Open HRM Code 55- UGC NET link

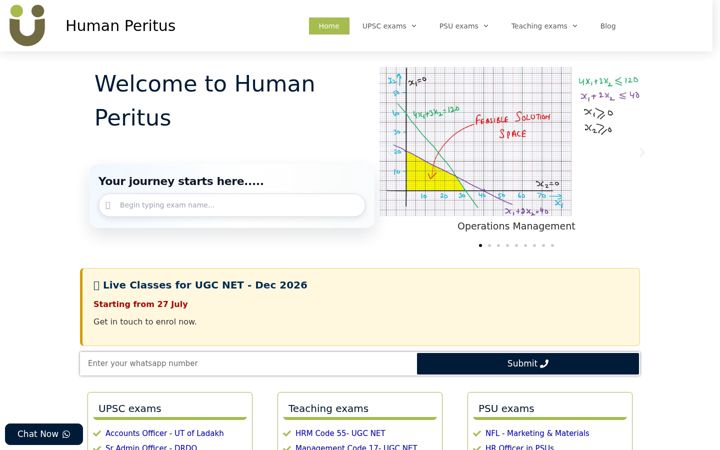click(340, 433)
